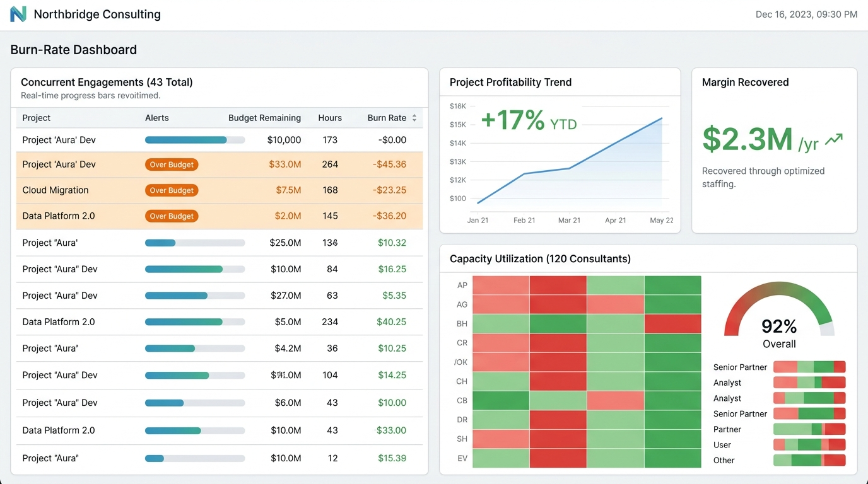Click the Project Profitability Trend heading
The image size is (868, 484).
pos(510,82)
